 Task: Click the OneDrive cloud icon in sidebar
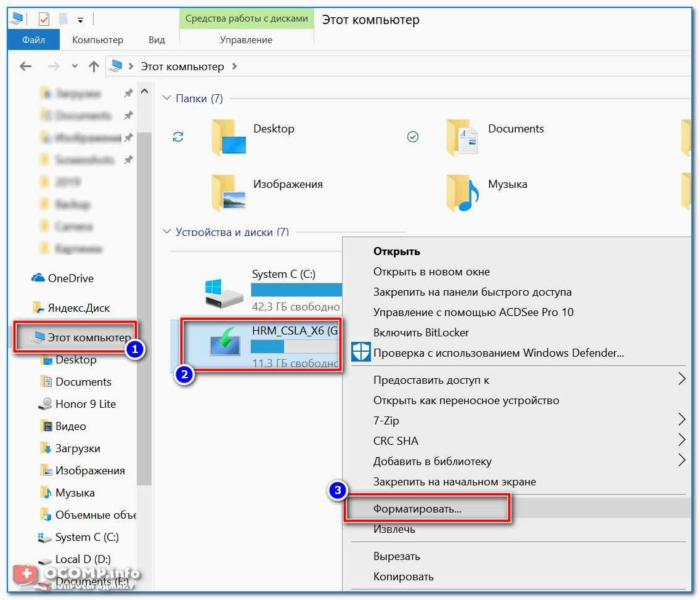[x=38, y=278]
